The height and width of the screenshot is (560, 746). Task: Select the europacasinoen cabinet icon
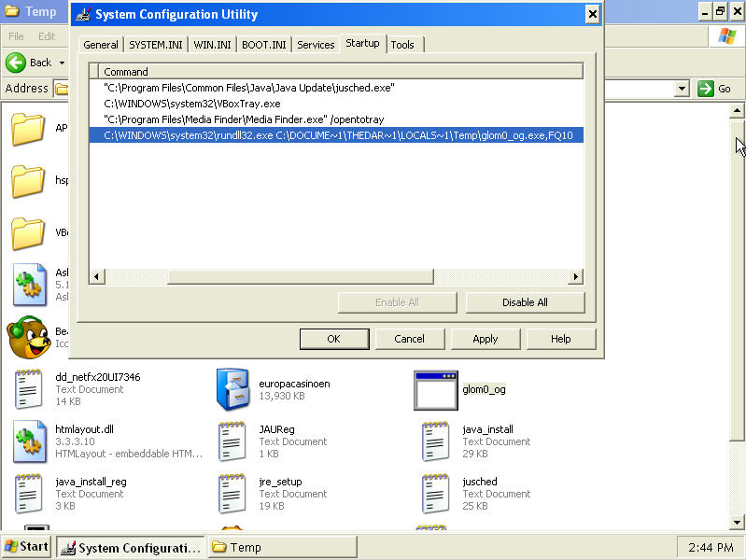coord(232,389)
